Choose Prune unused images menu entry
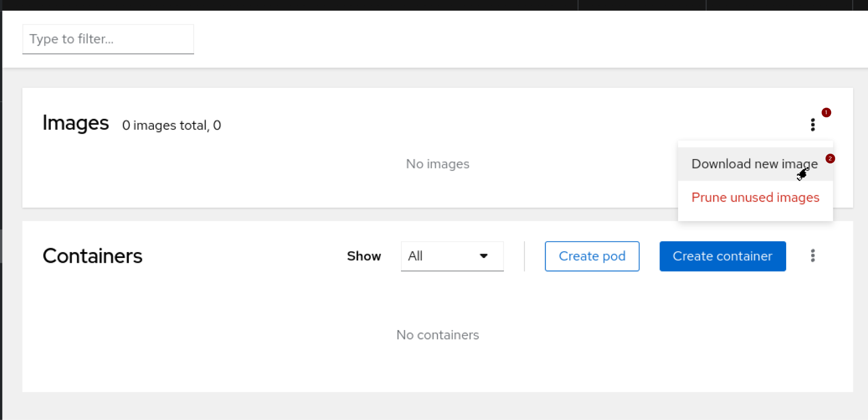 click(755, 198)
